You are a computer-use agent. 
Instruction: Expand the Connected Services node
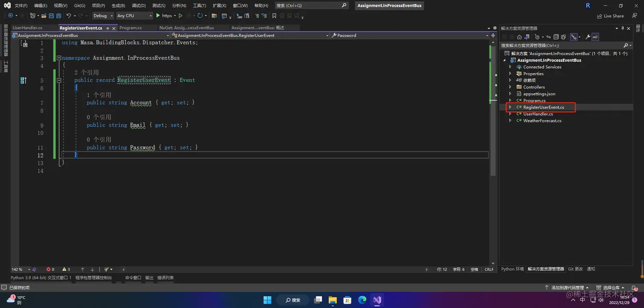click(510, 67)
